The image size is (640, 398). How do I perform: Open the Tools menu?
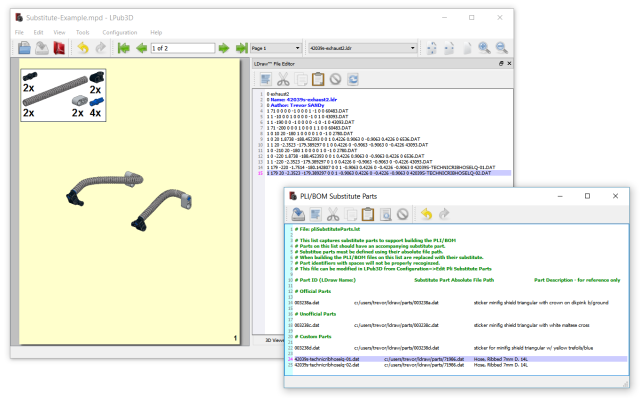point(82,32)
